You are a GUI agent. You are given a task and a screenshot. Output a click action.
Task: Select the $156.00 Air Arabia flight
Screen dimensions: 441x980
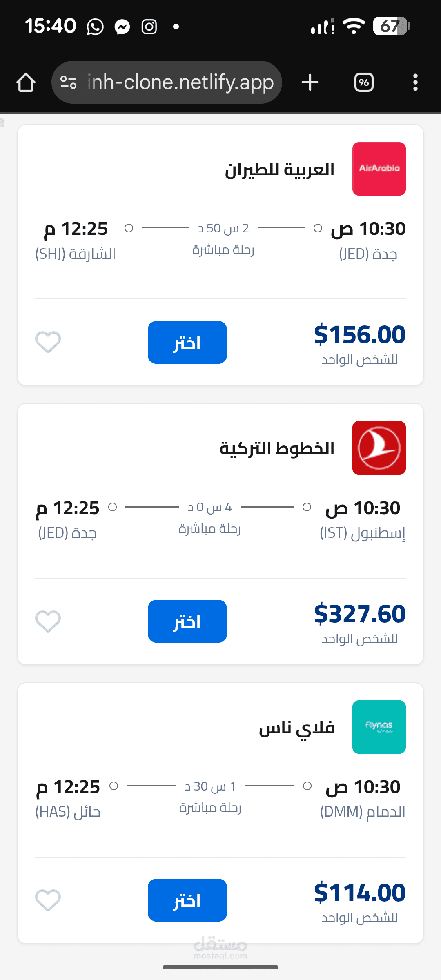click(187, 342)
